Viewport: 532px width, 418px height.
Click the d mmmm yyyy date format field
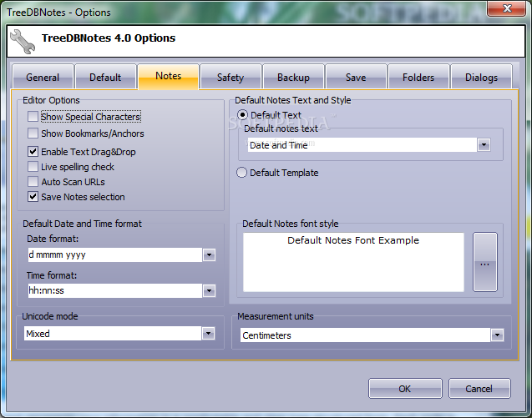[x=115, y=254]
